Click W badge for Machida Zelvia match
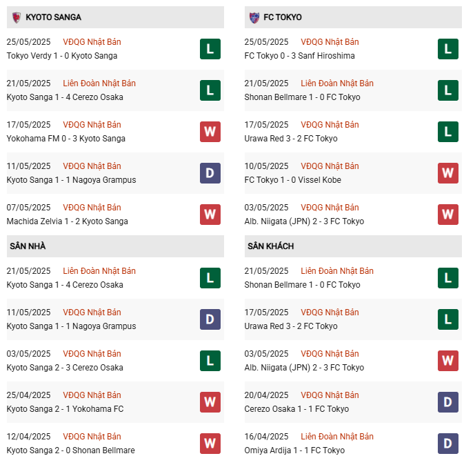464x476 pixels. [210, 215]
